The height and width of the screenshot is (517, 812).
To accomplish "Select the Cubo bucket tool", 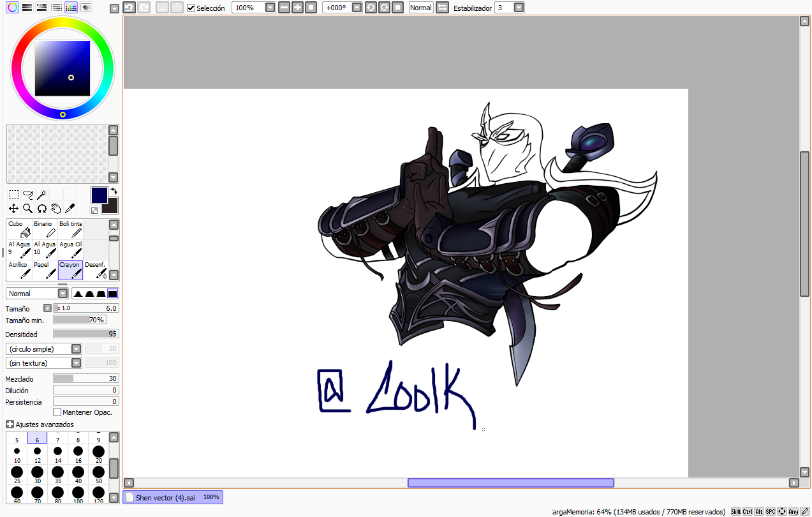I will [x=19, y=229].
